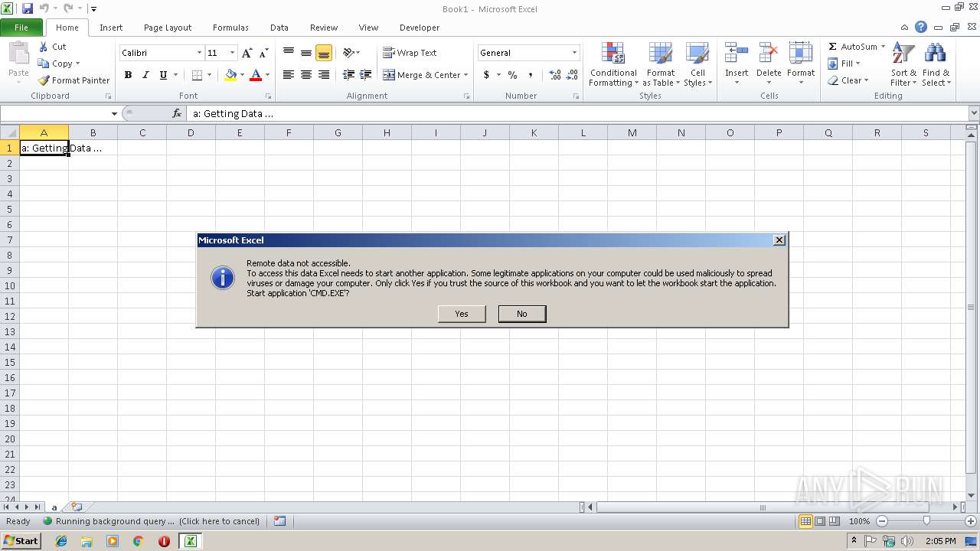Open the font size 11 dropdown
This screenshot has width=980, height=551.
(x=232, y=53)
